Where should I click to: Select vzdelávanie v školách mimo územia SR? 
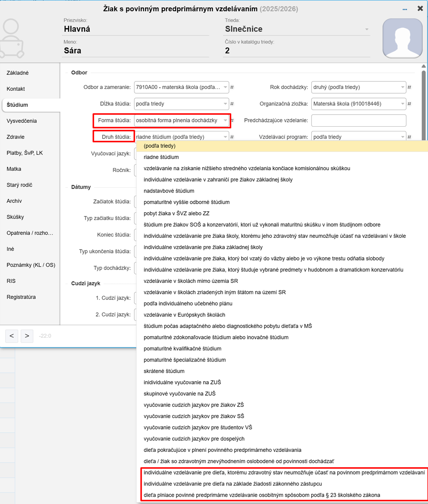pyautogui.click(x=282, y=281)
